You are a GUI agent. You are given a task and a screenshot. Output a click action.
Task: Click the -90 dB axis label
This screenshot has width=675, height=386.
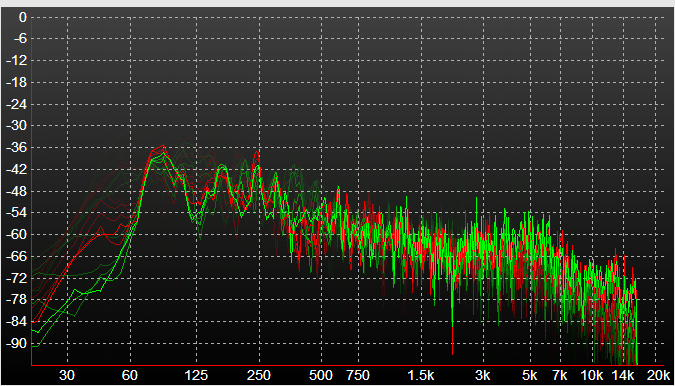tap(16, 343)
